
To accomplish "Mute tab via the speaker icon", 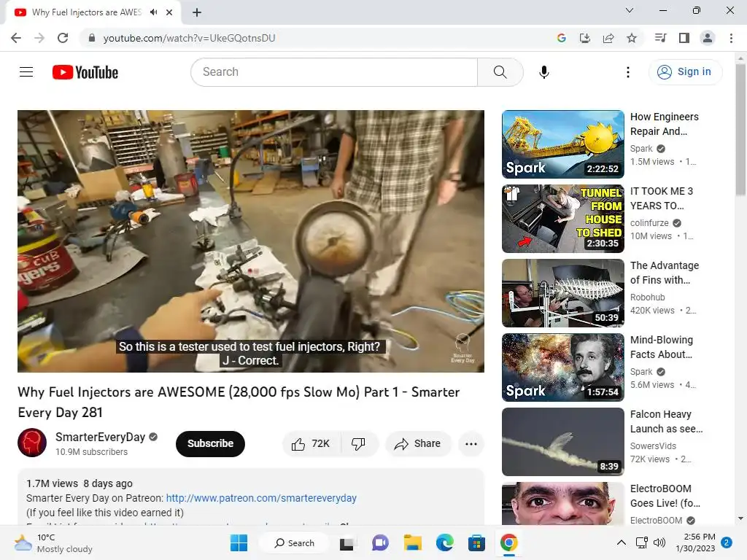I will pyautogui.click(x=153, y=12).
